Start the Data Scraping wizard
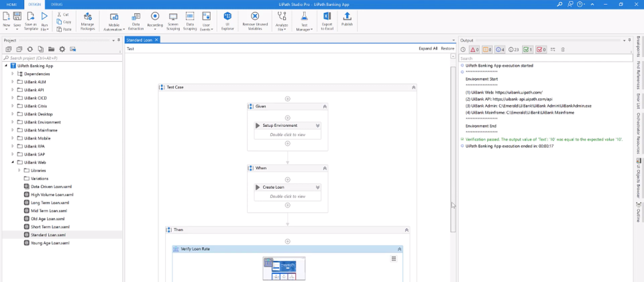Viewport: 644px width, 282px height. (190, 21)
